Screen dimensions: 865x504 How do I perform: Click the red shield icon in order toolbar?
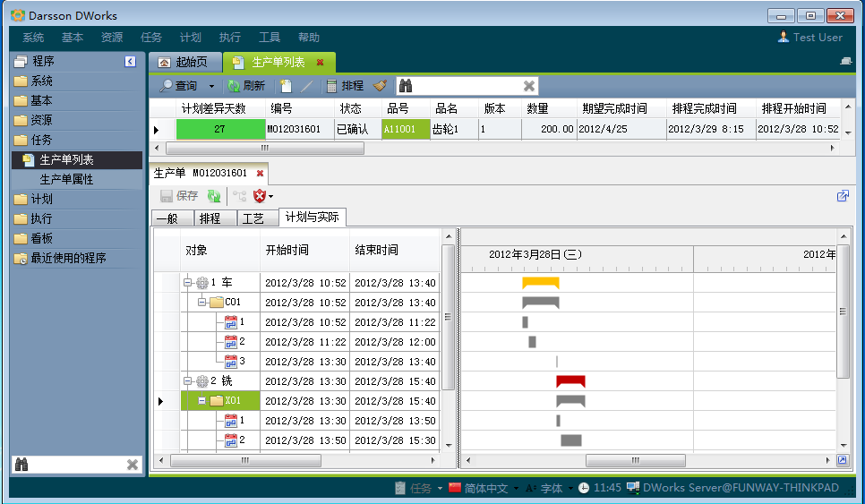click(x=260, y=196)
